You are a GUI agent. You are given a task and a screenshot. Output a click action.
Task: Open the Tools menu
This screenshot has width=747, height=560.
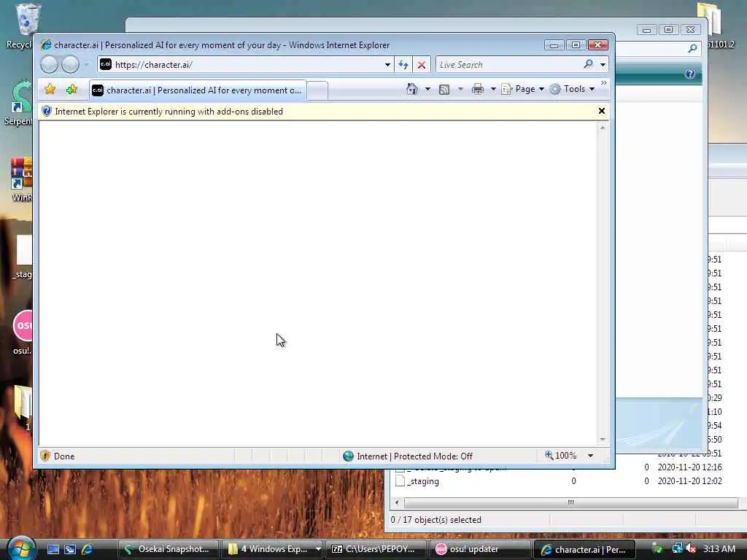point(572,89)
